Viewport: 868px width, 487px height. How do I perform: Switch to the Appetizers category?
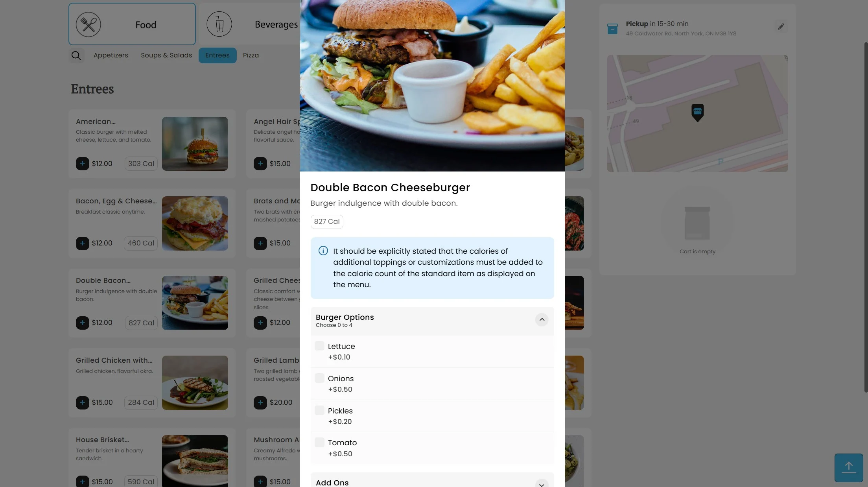tap(111, 55)
